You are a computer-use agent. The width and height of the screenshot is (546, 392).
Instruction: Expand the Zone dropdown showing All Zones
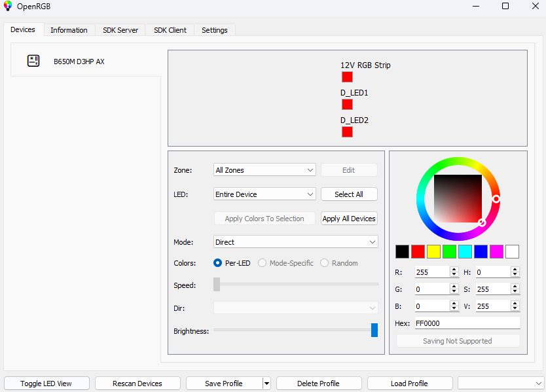264,170
